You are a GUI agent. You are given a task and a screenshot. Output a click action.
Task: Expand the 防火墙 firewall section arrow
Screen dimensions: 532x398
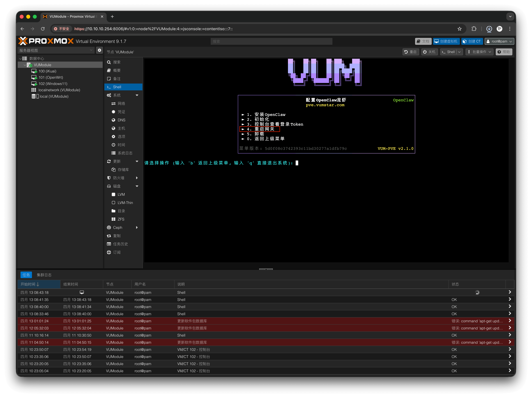(137, 178)
